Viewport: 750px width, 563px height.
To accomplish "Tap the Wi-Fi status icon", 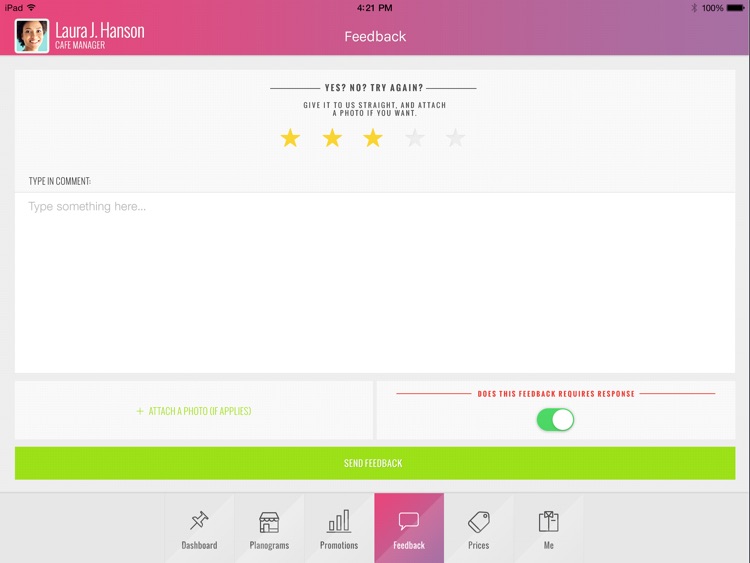I will [32, 7].
